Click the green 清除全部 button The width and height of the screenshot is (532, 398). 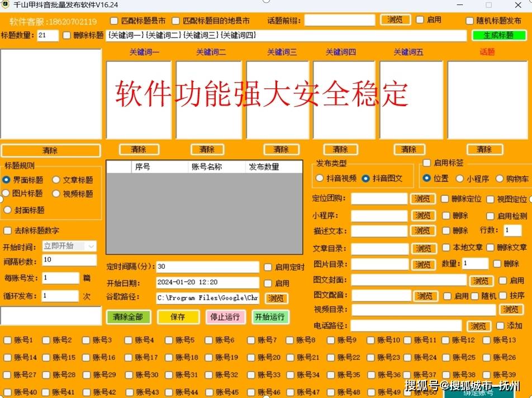pyautogui.click(x=129, y=317)
